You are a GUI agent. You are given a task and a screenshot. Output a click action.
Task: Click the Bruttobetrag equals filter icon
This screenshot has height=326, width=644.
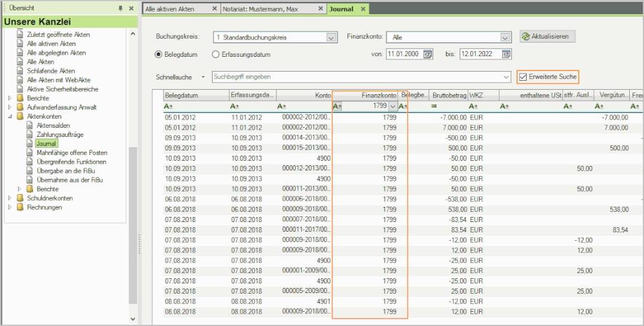[x=434, y=106]
